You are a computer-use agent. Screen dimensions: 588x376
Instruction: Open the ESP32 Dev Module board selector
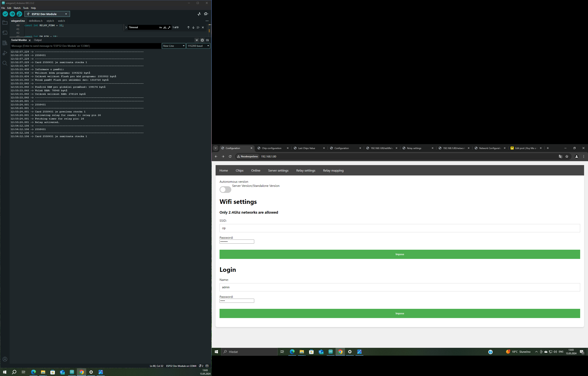coord(47,14)
